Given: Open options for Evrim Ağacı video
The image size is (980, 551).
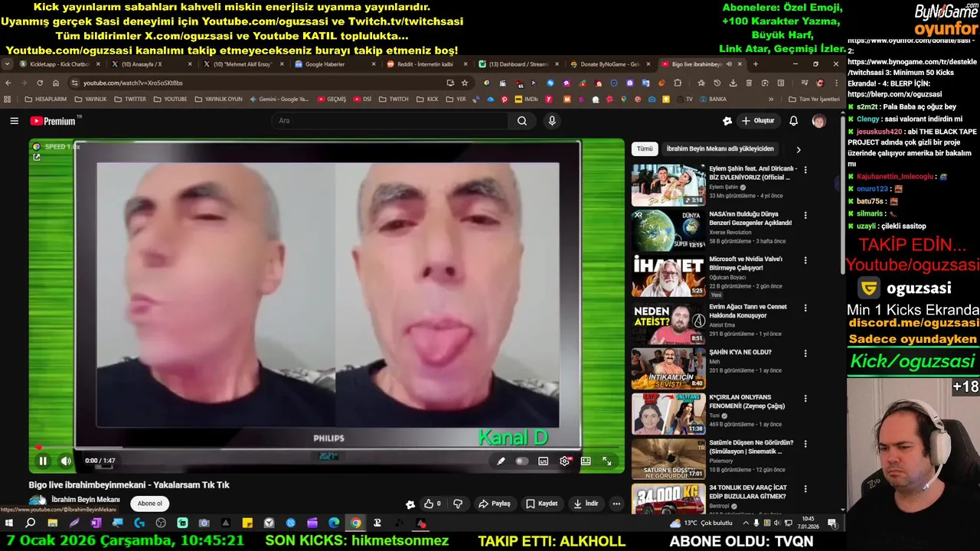Looking at the screenshot, I should pos(805,308).
